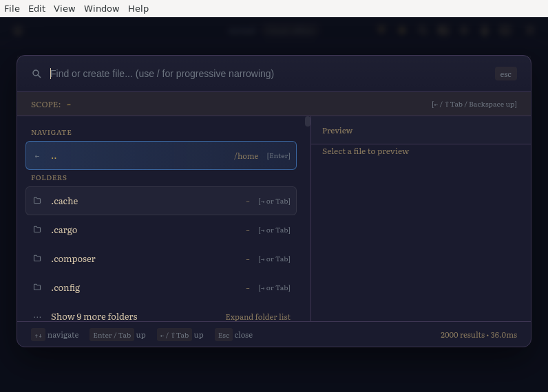Viewport: 548px width, 392px height.
Task: Open the .cache folder
Action: [161, 201]
